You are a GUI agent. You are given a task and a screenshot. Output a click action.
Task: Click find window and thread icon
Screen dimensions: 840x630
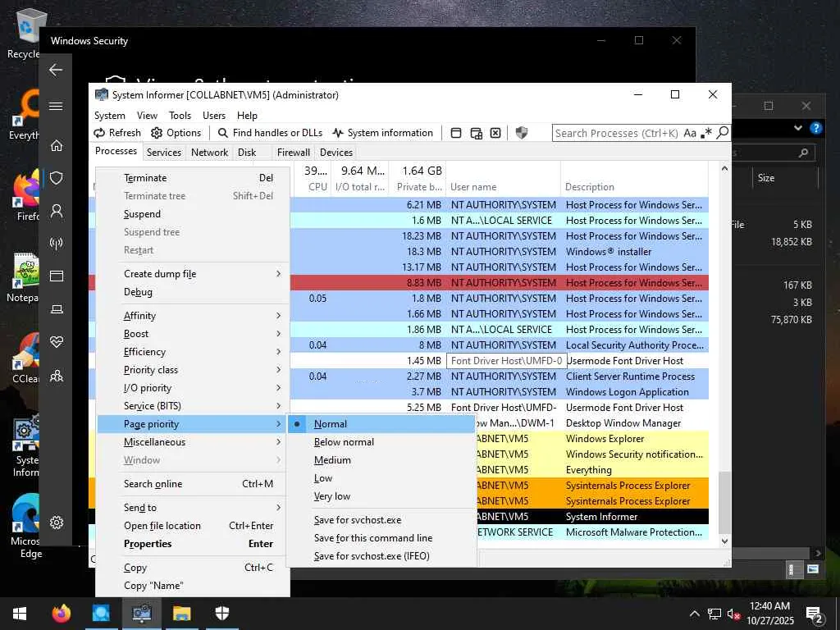(476, 133)
